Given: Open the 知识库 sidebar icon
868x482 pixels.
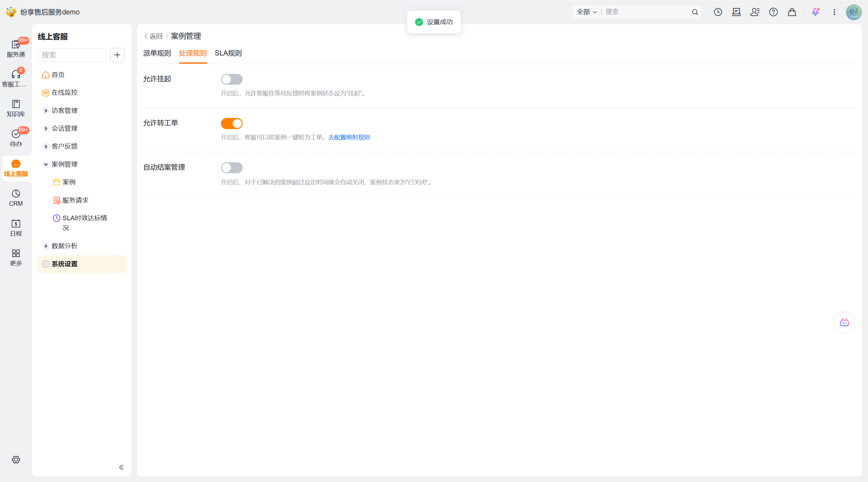Looking at the screenshot, I should click(16, 108).
